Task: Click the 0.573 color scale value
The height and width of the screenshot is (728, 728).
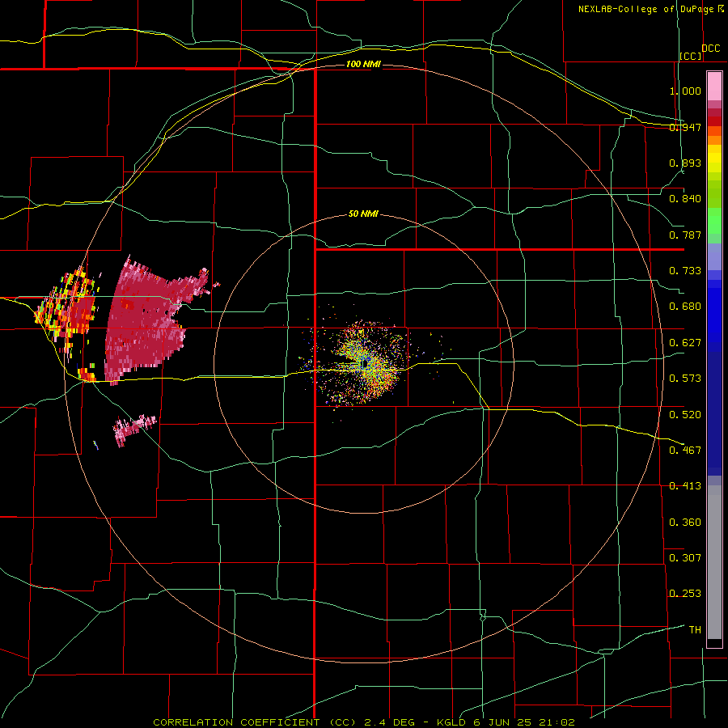Action: (685, 379)
